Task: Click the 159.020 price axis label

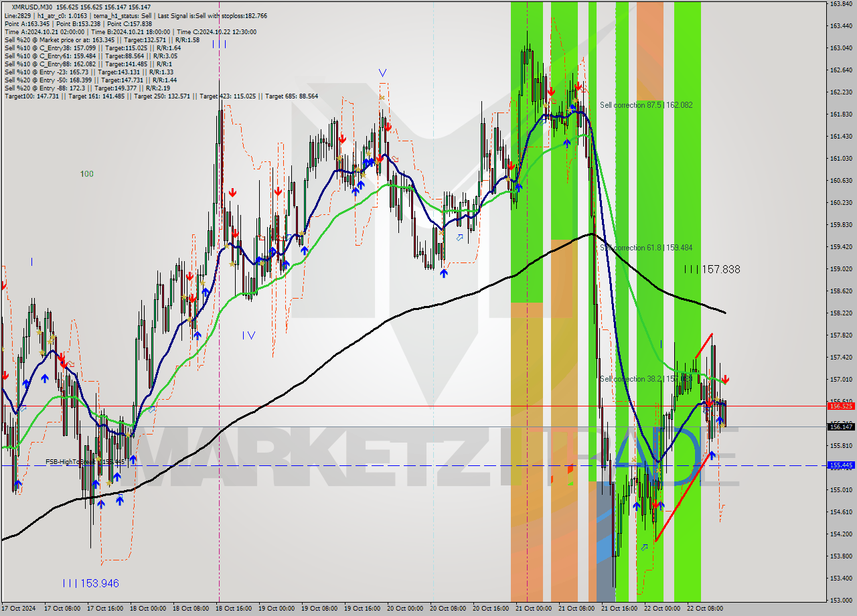Action: pos(841,269)
